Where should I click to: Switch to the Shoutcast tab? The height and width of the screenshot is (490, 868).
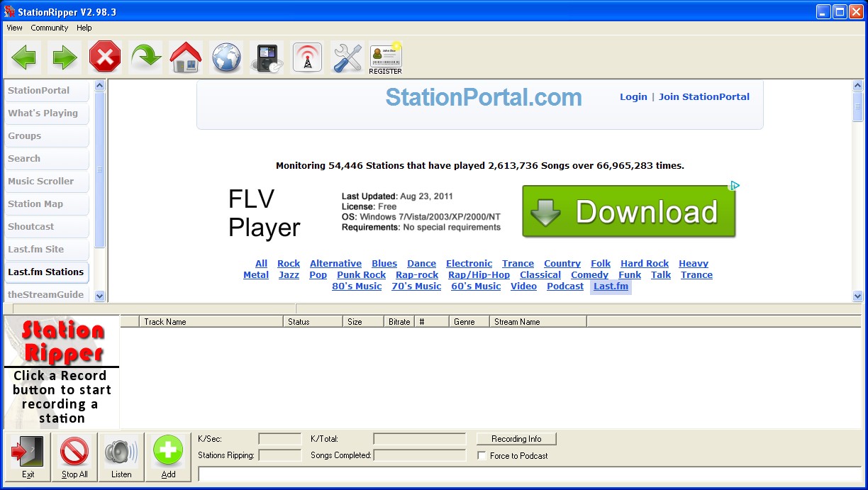tap(47, 227)
